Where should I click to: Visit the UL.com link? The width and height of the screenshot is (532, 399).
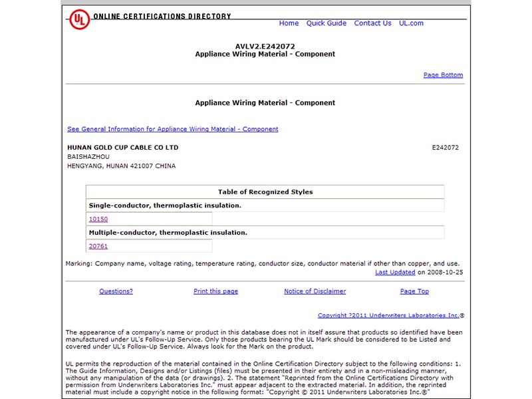[411, 23]
